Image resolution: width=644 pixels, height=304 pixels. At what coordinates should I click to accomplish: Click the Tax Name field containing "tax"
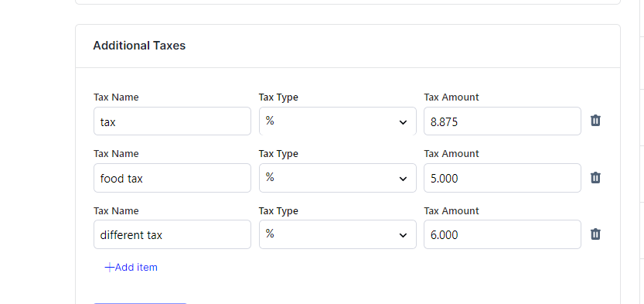172,121
